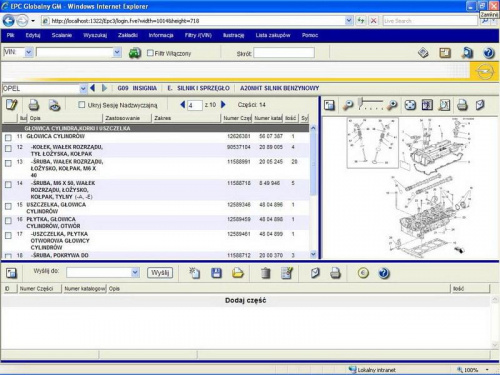Print the shopping list with the printer icon
The height and width of the screenshot is (375, 500).
click(x=336, y=273)
